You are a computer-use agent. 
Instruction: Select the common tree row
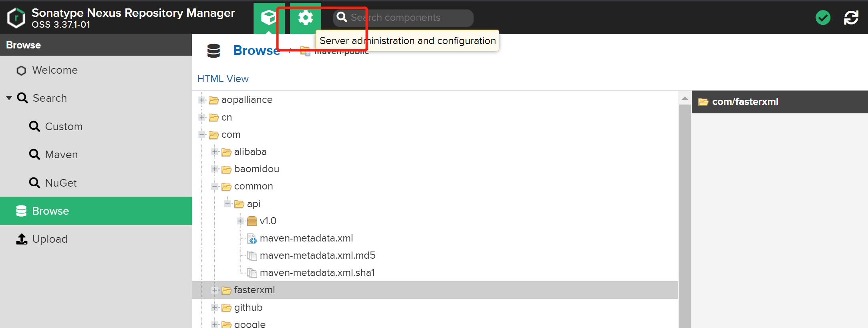[435, 186]
